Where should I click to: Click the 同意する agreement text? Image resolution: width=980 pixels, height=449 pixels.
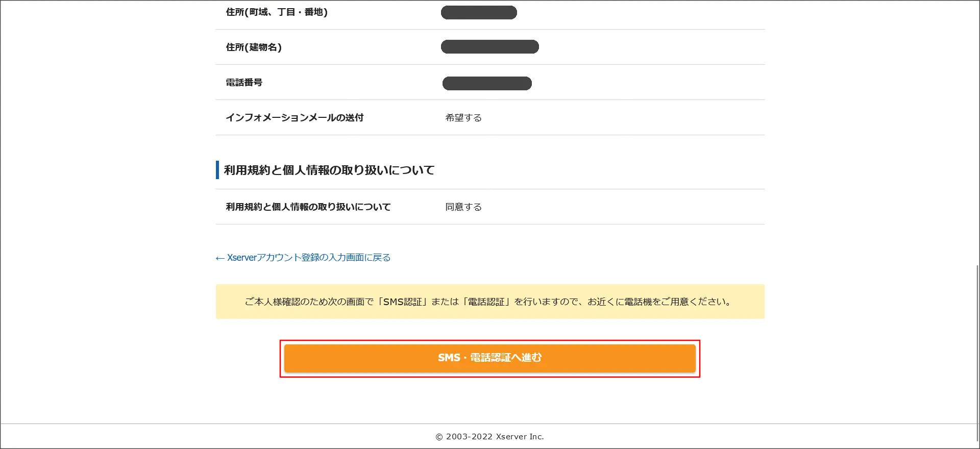click(x=463, y=207)
